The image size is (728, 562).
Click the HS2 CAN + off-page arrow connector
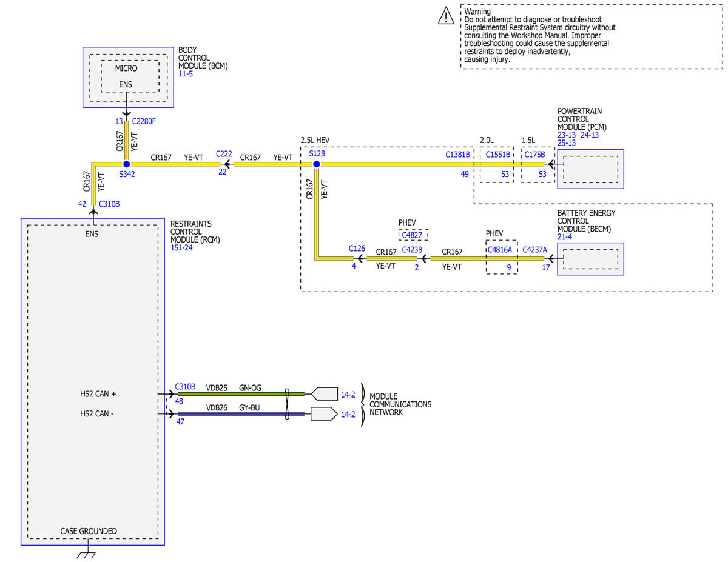pyautogui.click(x=323, y=394)
